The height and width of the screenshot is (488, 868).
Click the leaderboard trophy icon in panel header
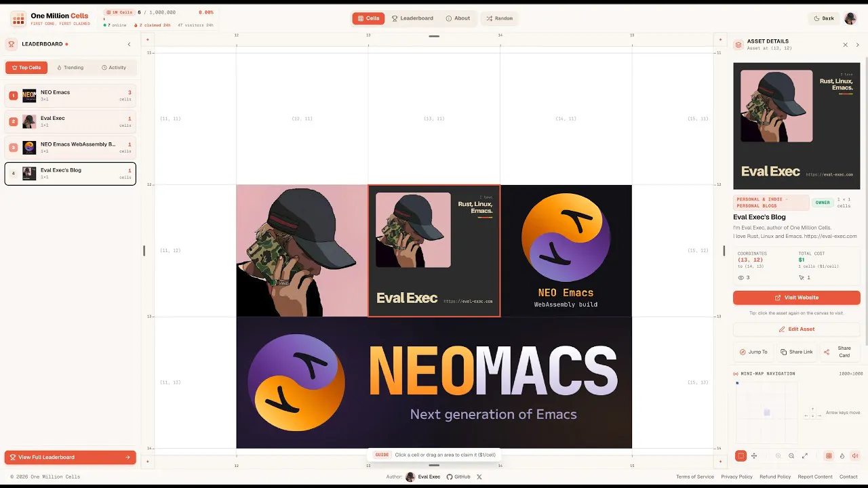click(x=12, y=44)
